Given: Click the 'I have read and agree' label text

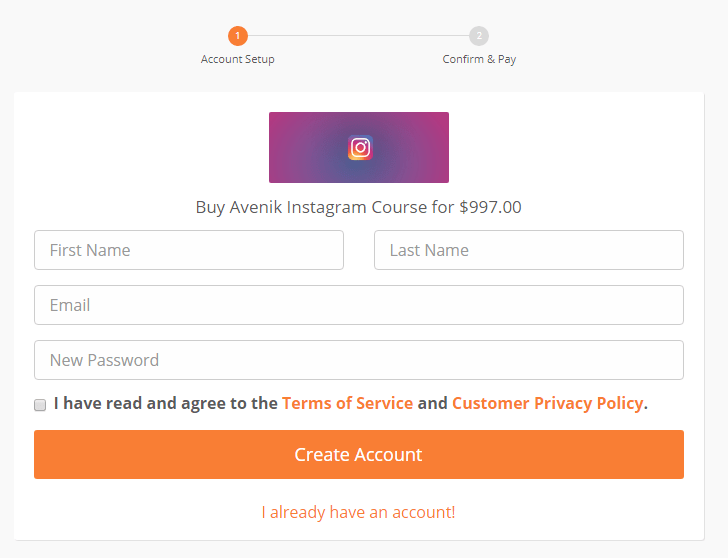Looking at the screenshot, I should click(165, 404).
